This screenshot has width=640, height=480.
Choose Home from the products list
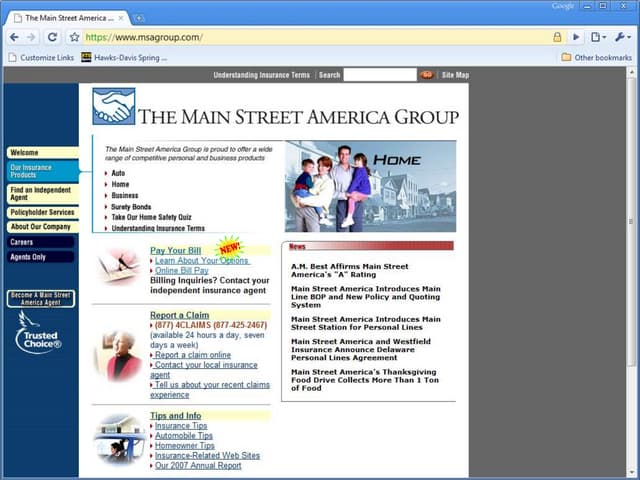[x=120, y=184]
